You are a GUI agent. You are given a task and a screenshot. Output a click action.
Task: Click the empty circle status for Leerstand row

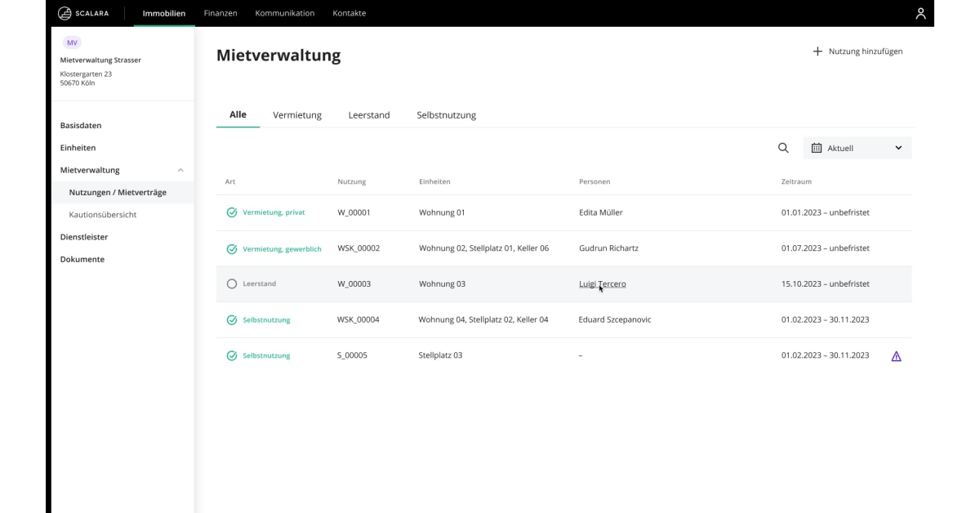tap(232, 284)
